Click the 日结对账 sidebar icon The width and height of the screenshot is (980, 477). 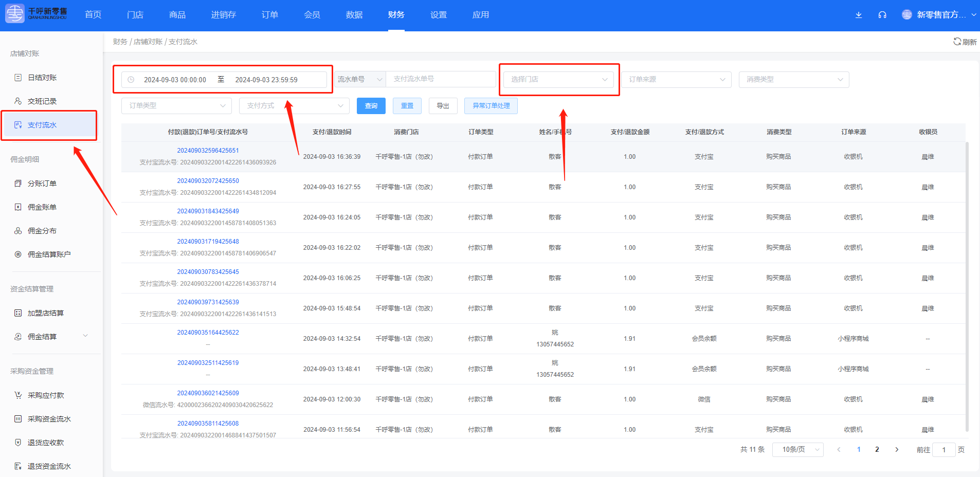[x=18, y=78]
